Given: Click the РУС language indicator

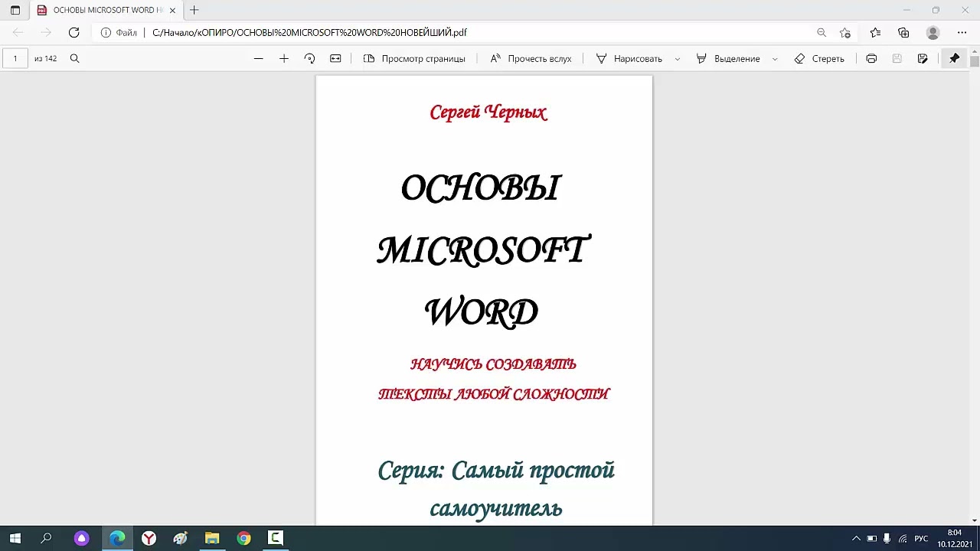Looking at the screenshot, I should point(921,539).
